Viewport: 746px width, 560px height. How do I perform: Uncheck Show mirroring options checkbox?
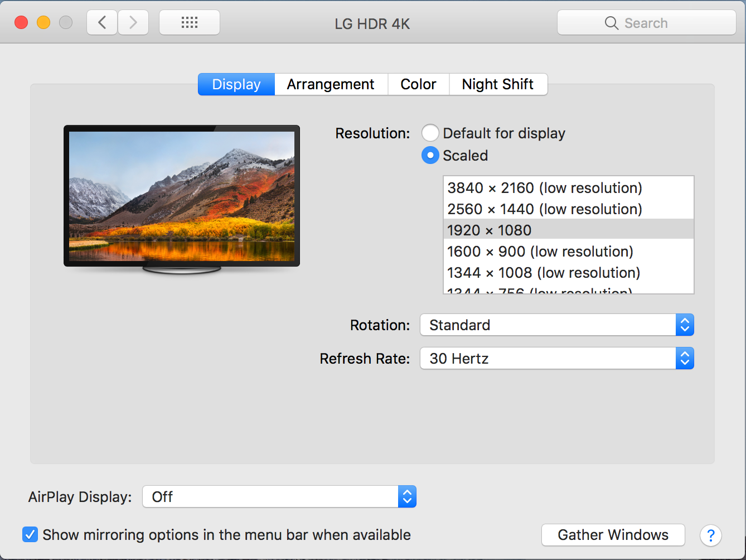coord(30,534)
